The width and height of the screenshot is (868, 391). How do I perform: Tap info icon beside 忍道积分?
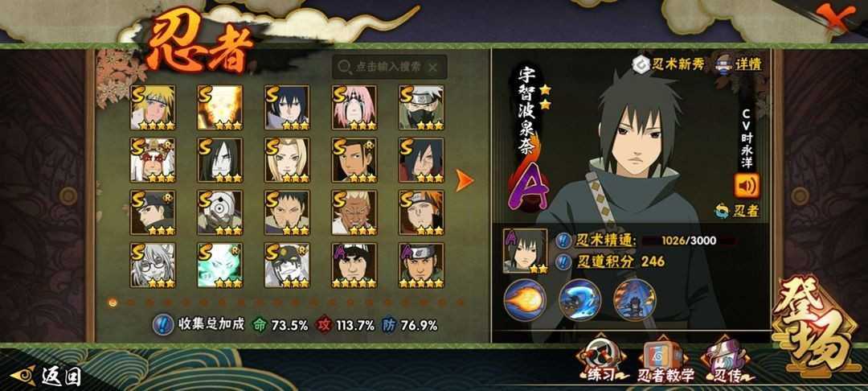click(563, 261)
